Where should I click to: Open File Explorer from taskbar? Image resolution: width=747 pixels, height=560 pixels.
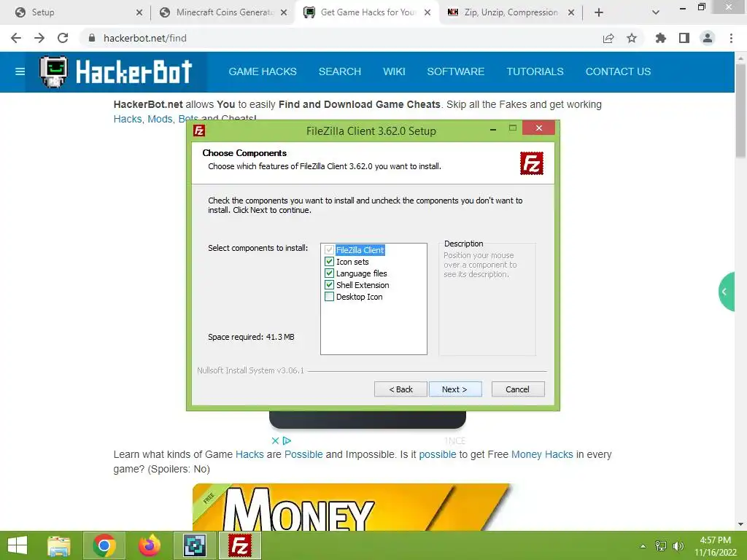click(59, 545)
